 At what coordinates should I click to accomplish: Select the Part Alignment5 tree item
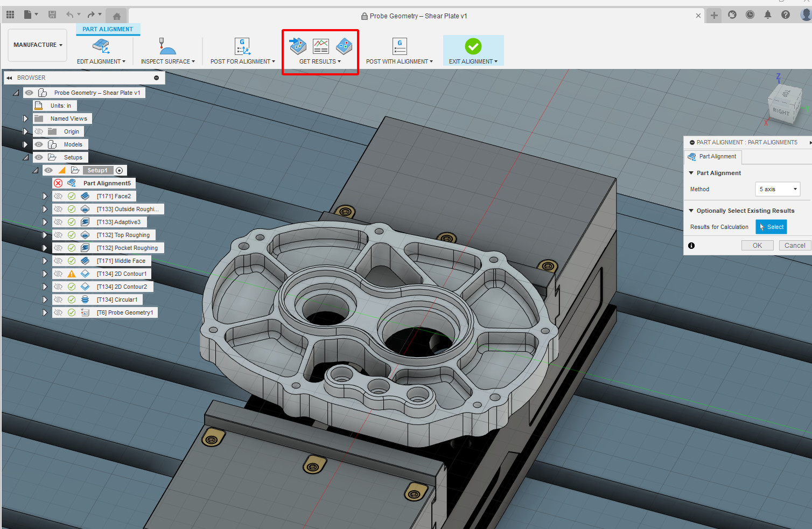coord(107,183)
